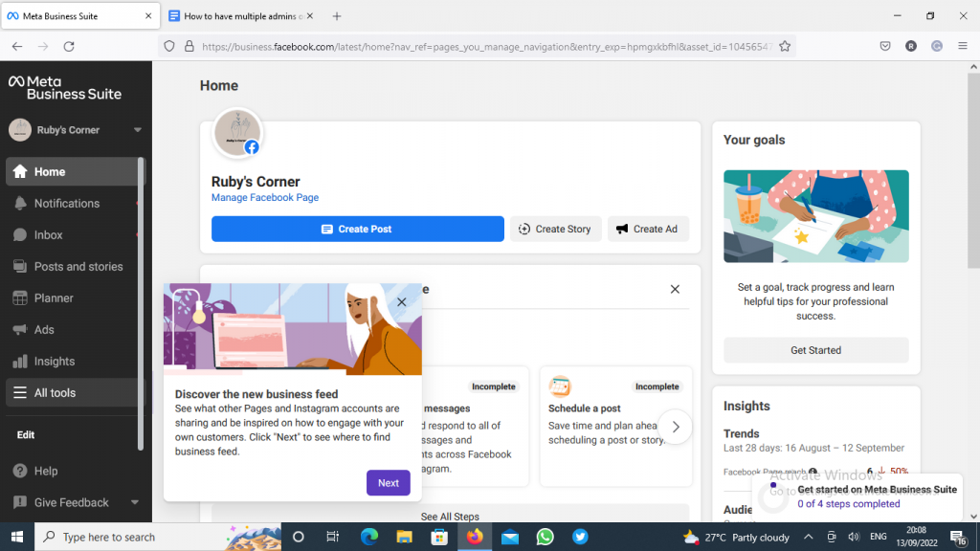
Task: Open Firefox application menu
Action: (963, 46)
